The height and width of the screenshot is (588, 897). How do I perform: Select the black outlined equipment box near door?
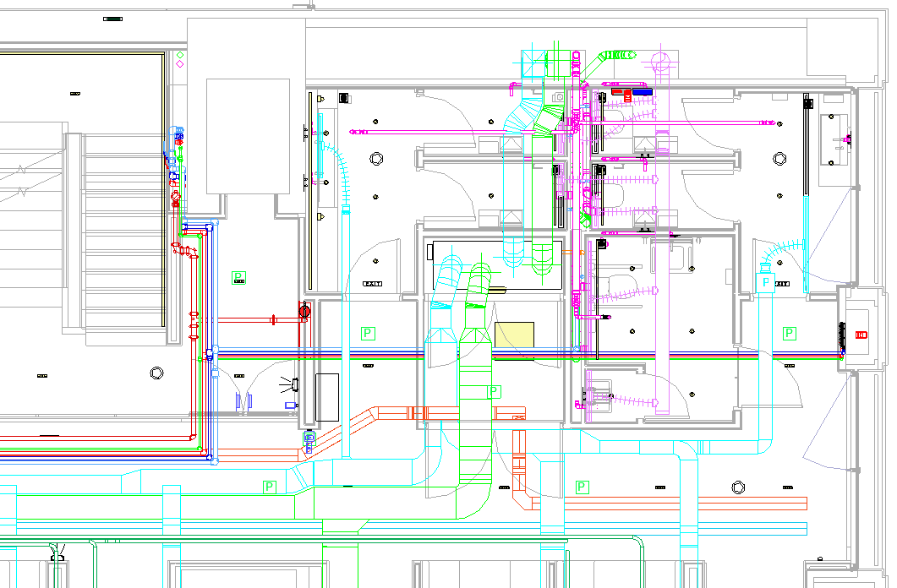(326, 397)
